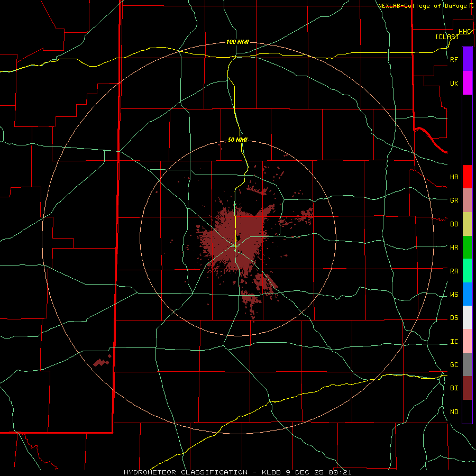Click the gray GC legend swatch

coord(467,364)
